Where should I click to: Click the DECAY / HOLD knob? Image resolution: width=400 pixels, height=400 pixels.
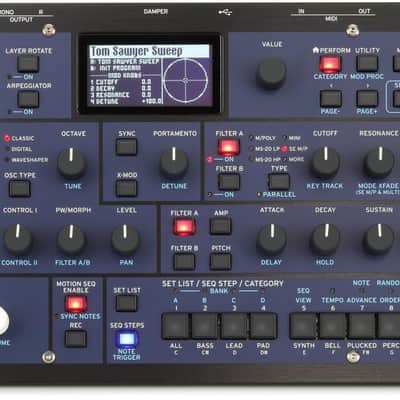coord(325,240)
